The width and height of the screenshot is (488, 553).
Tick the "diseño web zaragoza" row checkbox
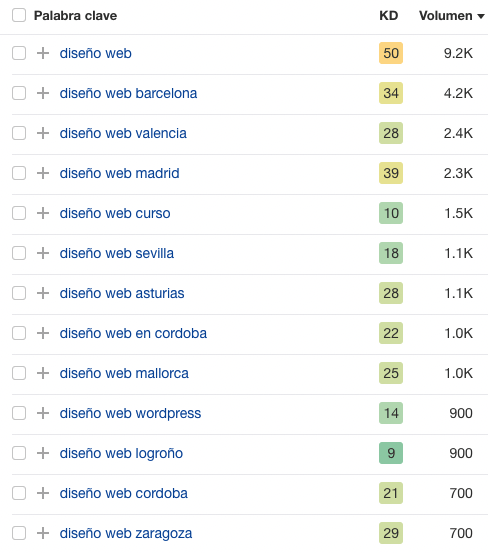pyautogui.click(x=19, y=533)
